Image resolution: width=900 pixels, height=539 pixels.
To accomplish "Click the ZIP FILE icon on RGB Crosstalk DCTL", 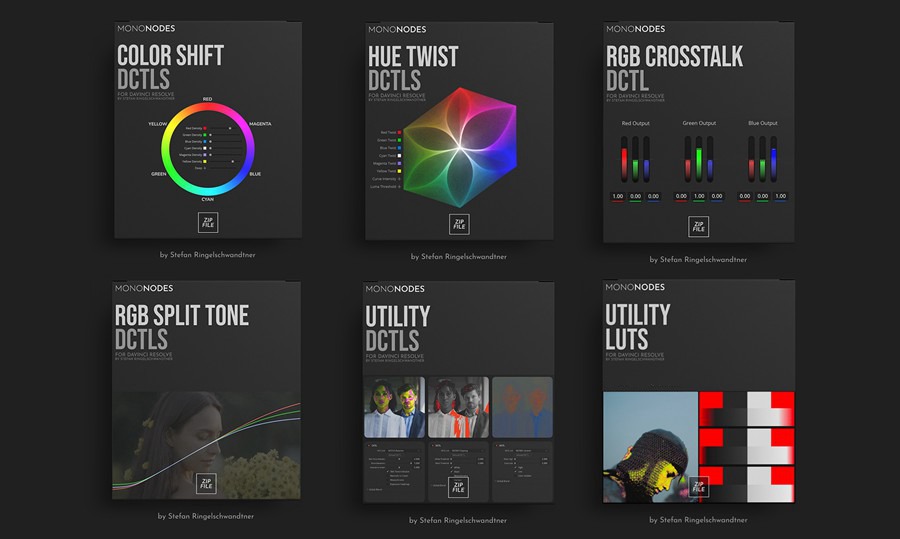I will (699, 227).
